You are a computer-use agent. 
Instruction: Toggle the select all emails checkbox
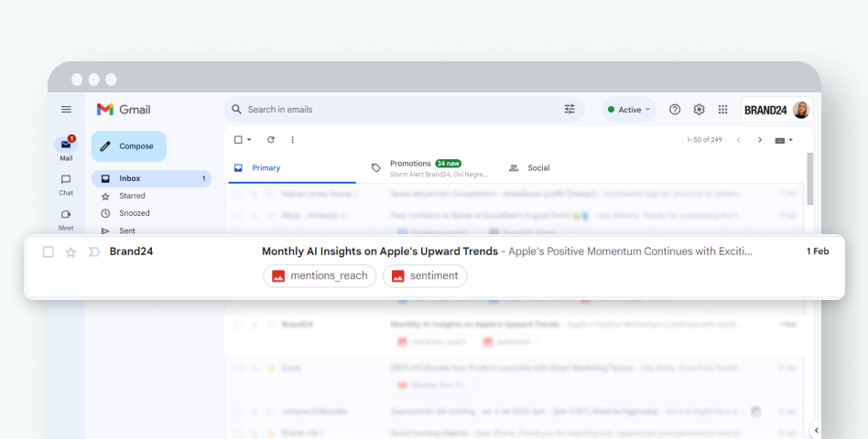[x=238, y=140]
